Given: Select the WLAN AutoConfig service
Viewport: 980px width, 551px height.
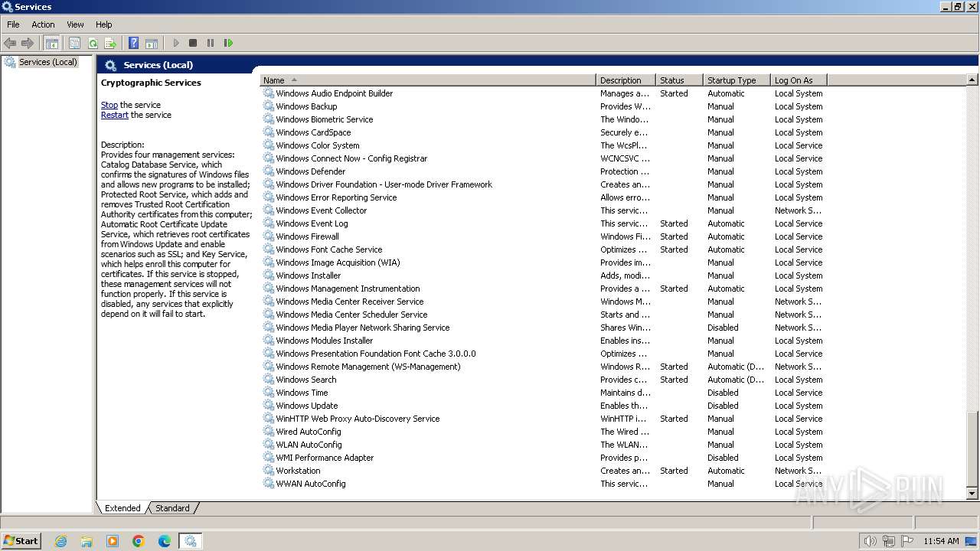Looking at the screenshot, I should (x=309, y=445).
